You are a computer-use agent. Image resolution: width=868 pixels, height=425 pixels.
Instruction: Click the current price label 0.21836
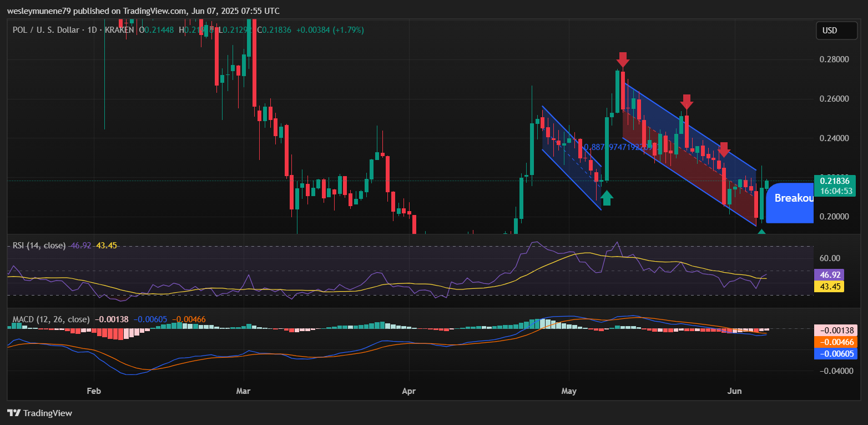pos(835,181)
